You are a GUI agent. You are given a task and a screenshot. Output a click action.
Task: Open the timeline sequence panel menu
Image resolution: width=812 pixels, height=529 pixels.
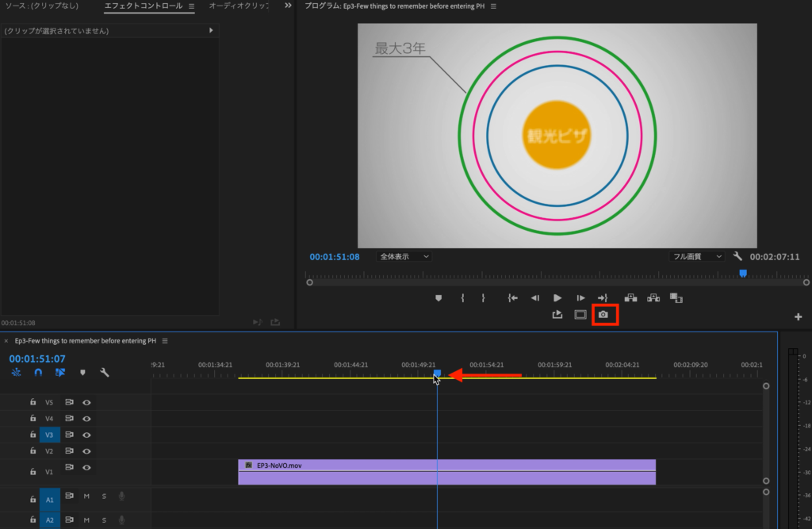pyautogui.click(x=165, y=341)
